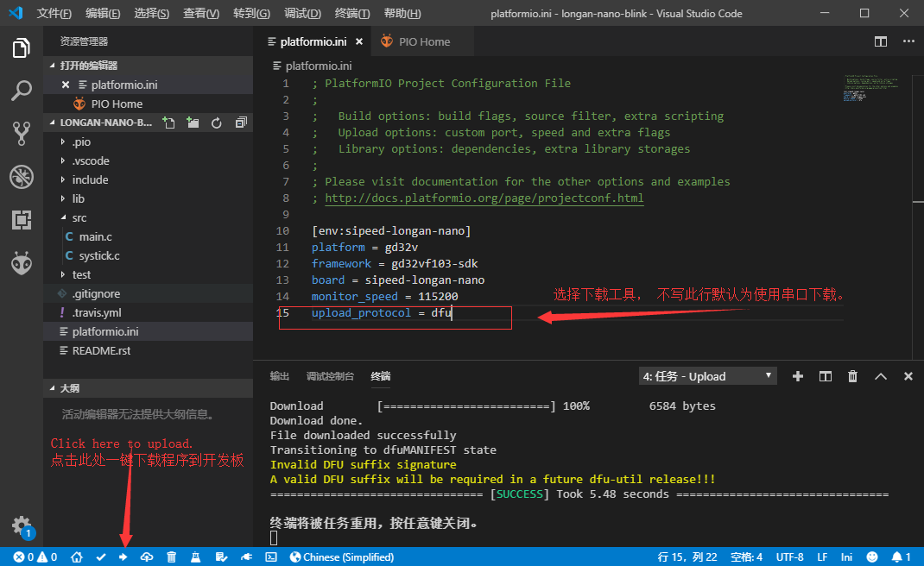Click PlatformIO Clean trash icon in status bar
The image size is (924, 566).
coord(172,557)
